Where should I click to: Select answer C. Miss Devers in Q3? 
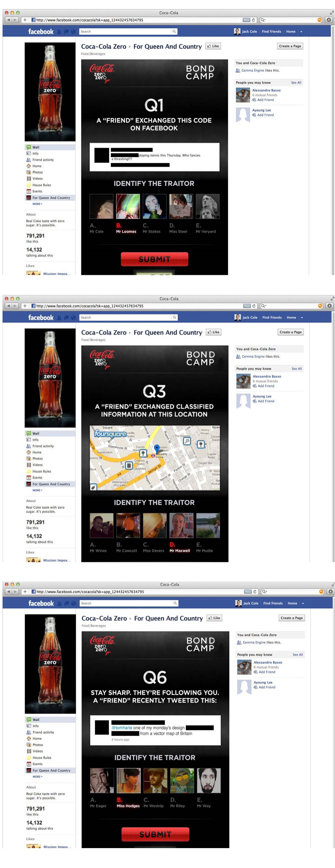coord(155,533)
